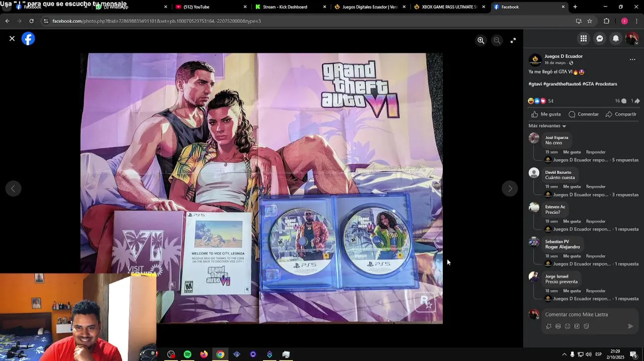Send the comment with the arrow

pyautogui.click(x=631, y=326)
